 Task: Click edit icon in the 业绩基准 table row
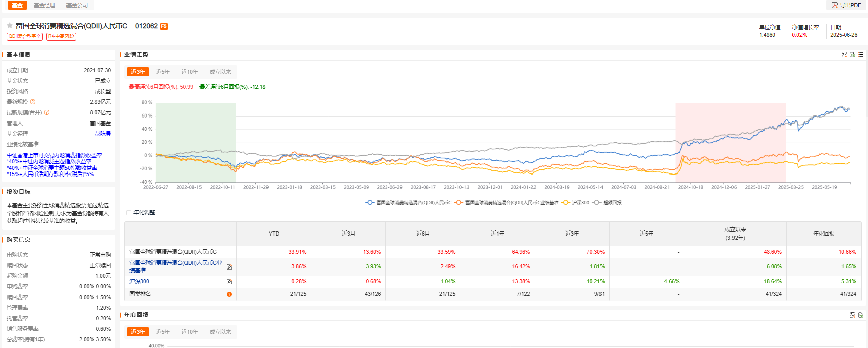click(229, 267)
